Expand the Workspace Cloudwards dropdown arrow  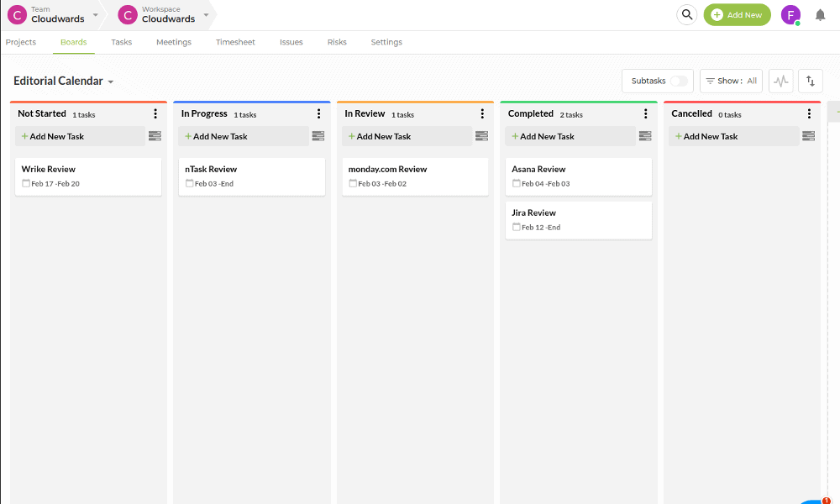point(206,15)
